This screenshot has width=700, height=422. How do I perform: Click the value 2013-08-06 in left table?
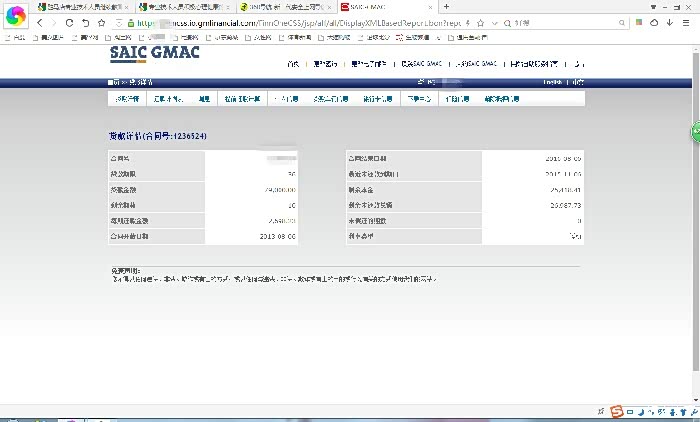(x=277, y=236)
